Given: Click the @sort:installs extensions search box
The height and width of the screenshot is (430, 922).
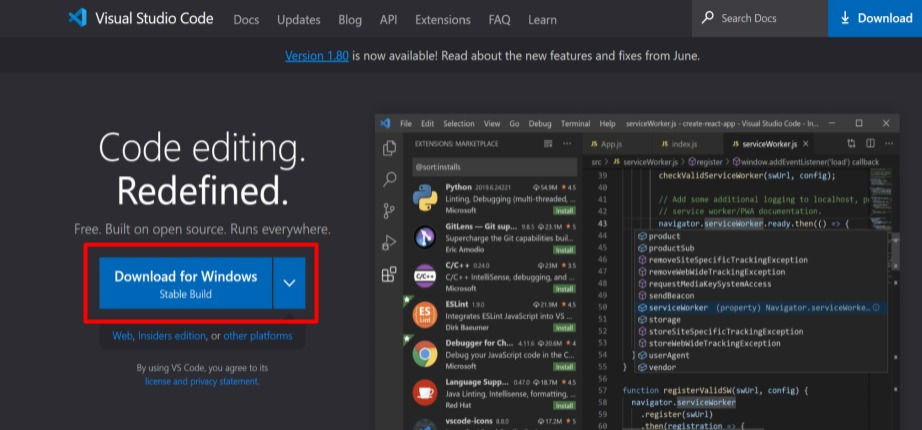Looking at the screenshot, I should 495,166.
